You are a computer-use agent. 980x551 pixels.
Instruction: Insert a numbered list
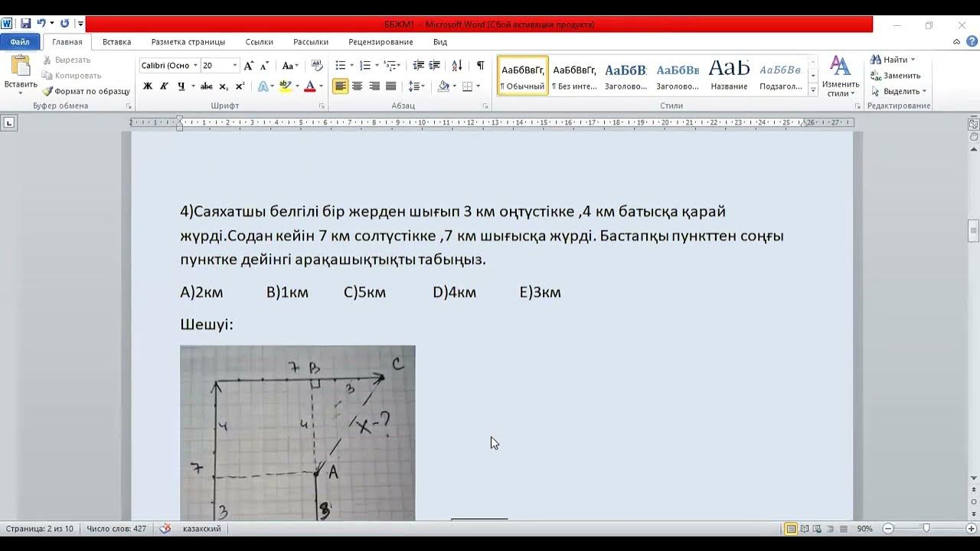(365, 66)
